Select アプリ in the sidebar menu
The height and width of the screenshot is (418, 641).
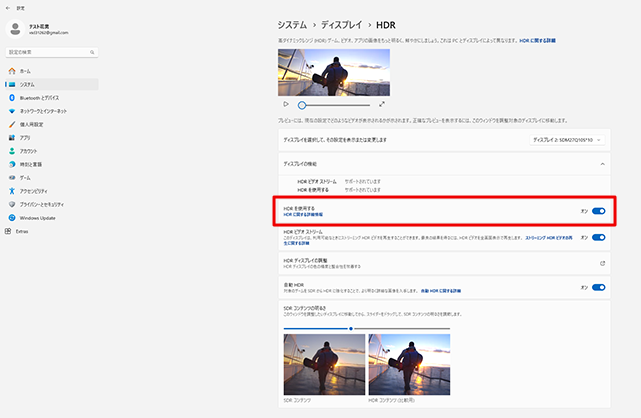point(25,137)
